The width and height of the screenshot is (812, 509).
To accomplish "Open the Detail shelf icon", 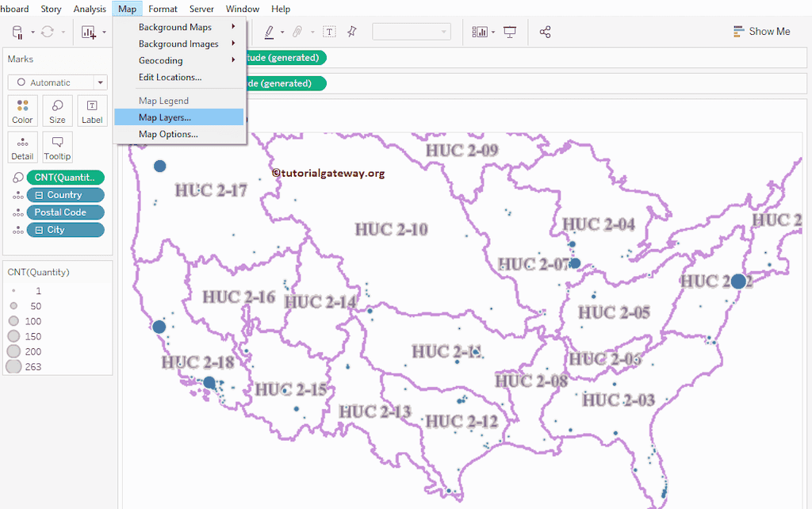I will 22,147.
